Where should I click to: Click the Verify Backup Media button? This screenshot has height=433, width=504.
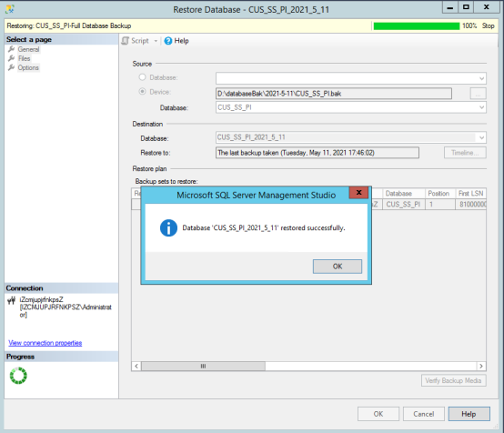(x=454, y=380)
